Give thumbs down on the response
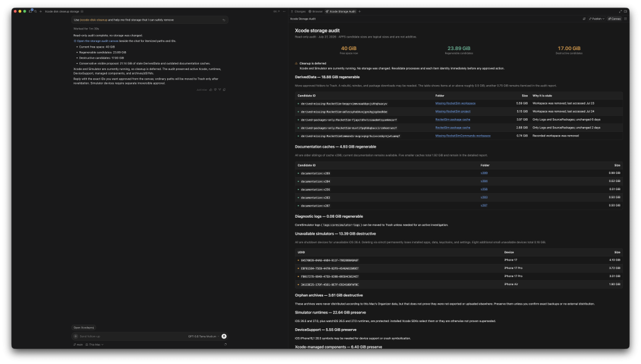The width and height of the screenshot is (641, 364). tap(215, 89)
